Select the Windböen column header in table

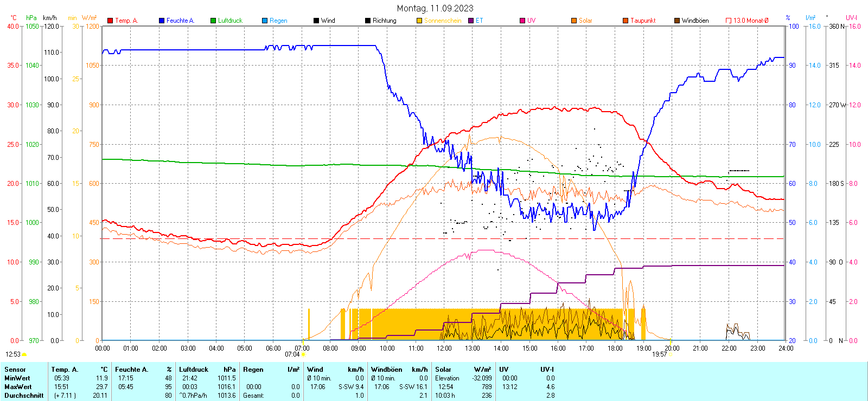pos(386,370)
